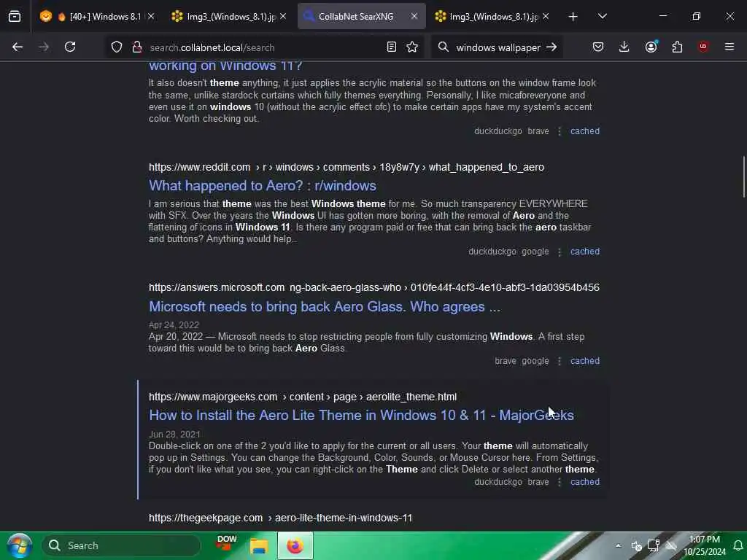The height and width of the screenshot is (560, 747).
Task: Click the Firefox taskbar icon
Action: [295, 545]
